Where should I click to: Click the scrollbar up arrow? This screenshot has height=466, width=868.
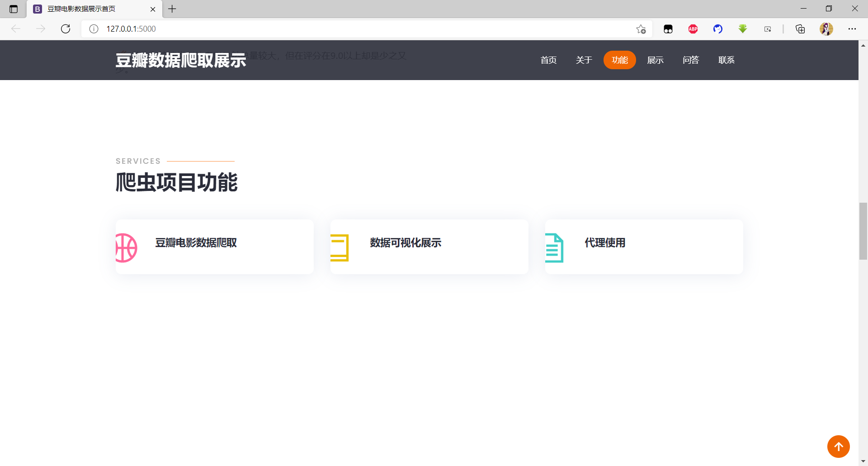click(x=863, y=45)
